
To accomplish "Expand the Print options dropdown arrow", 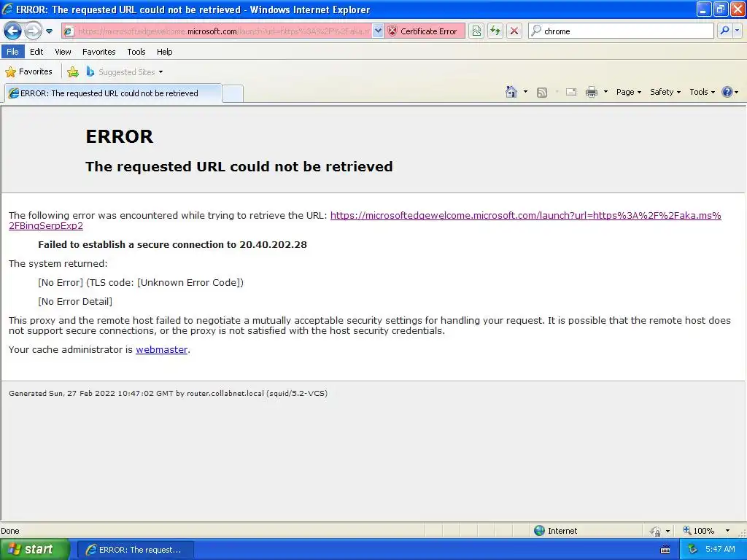I will [x=605, y=92].
